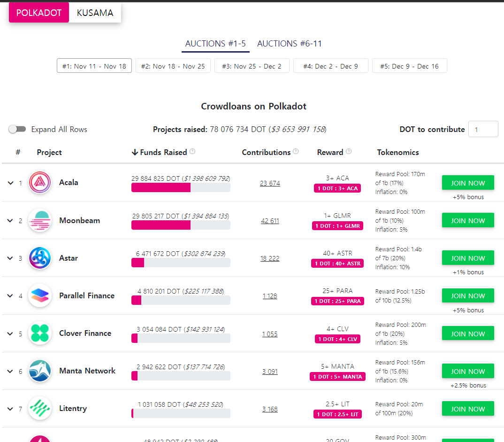Expand the Litentry row chevron
This screenshot has height=442, width=504.
click(x=11, y=409)
